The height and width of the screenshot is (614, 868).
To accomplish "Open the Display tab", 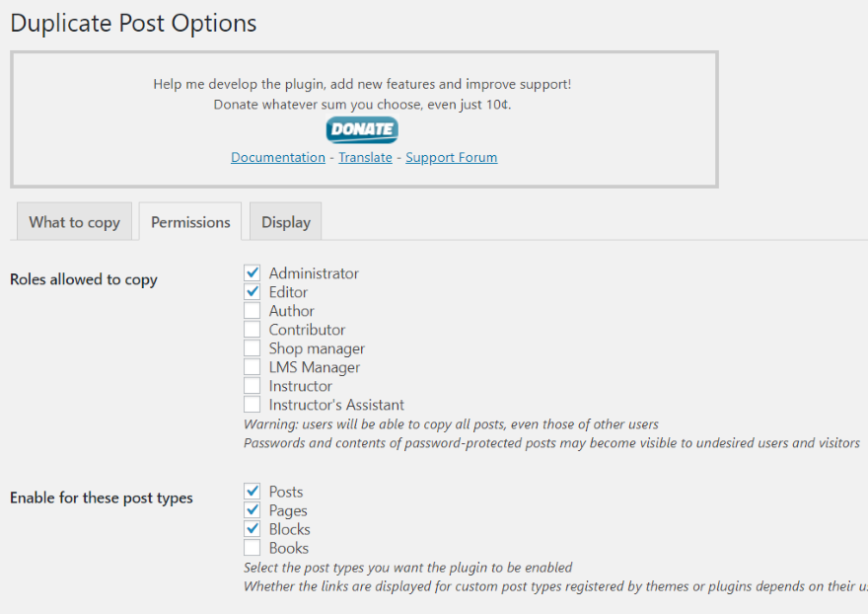I will pos(286,222).
